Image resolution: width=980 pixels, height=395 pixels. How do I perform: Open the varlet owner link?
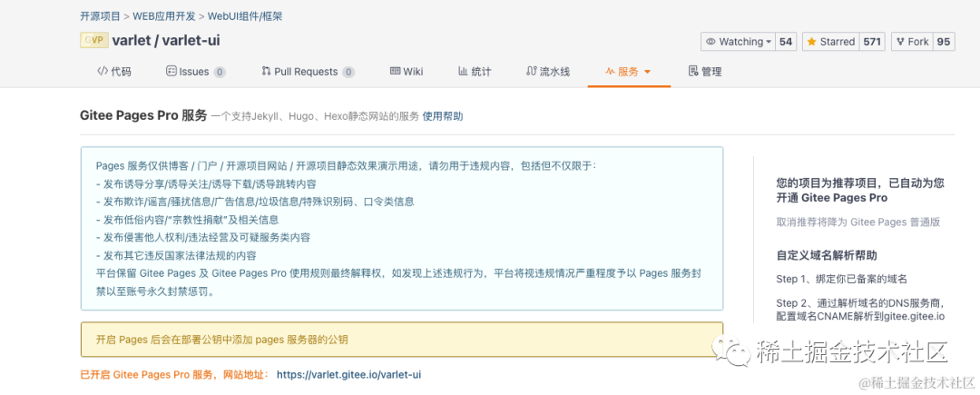coord(132,41)
